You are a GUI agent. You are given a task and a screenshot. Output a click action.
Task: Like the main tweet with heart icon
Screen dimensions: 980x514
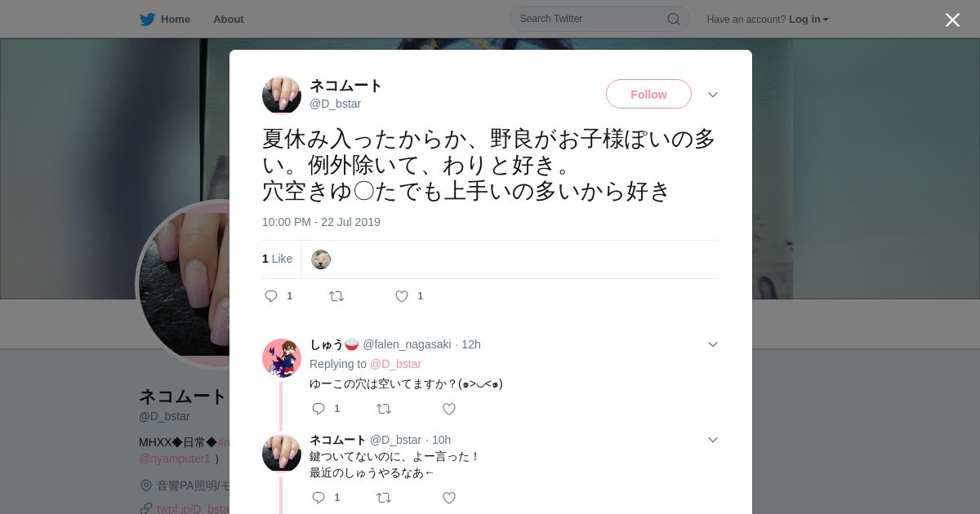coord(402,296)
